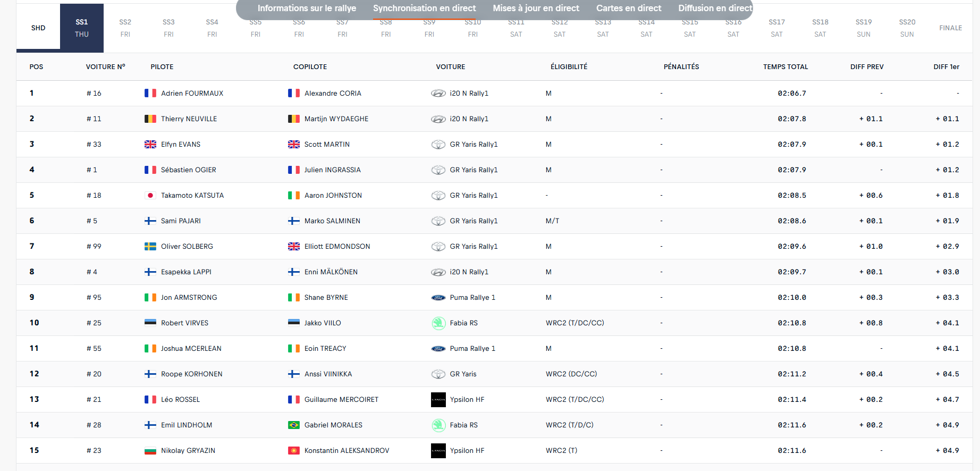Click the TEMPS TOTAL column header

(x=785, y=67)
